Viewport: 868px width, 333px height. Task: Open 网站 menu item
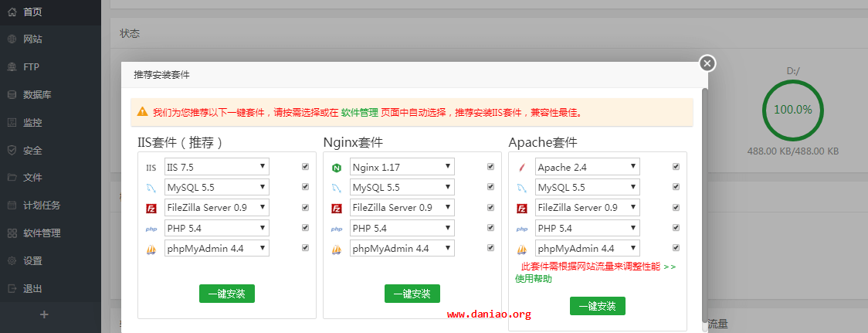[50, 39]
